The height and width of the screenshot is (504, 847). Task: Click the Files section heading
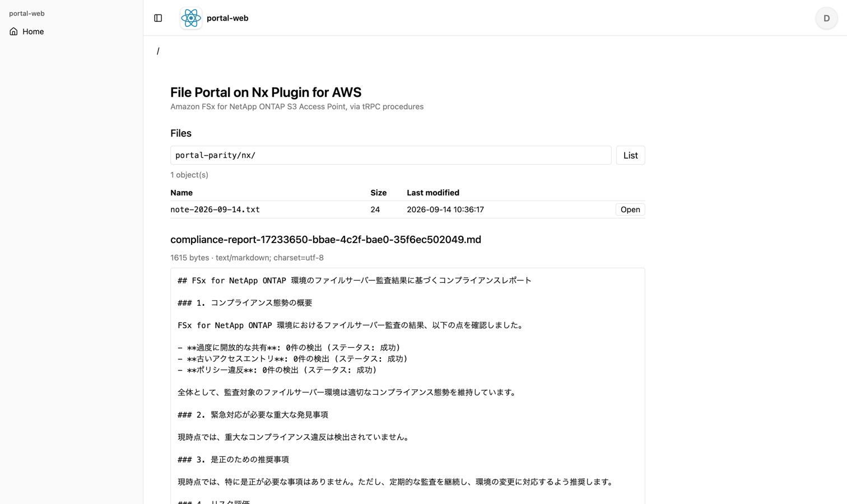(x=181, y=133)
